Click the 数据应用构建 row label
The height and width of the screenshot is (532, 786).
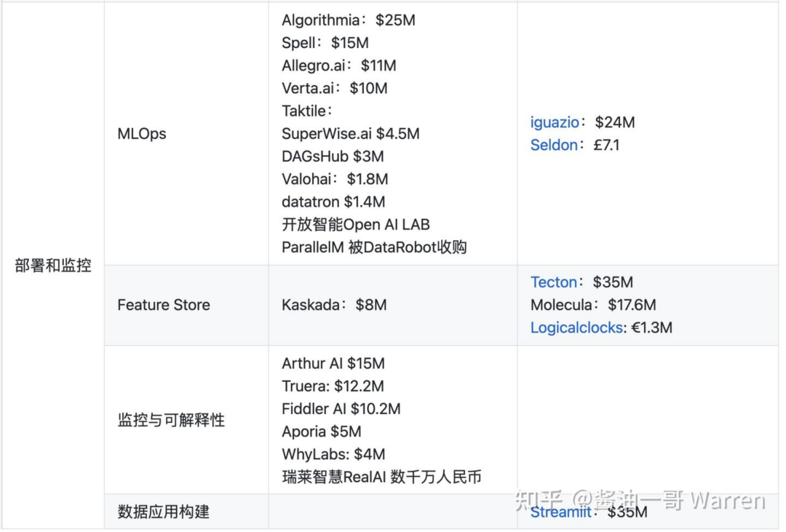(x=164, y=512)
